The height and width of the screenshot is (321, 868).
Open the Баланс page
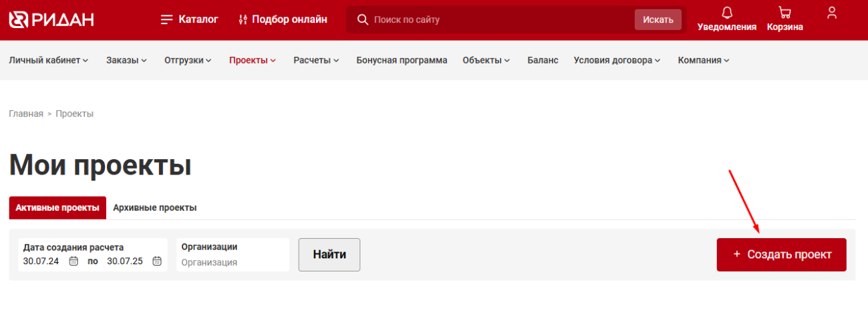[543, 60]
